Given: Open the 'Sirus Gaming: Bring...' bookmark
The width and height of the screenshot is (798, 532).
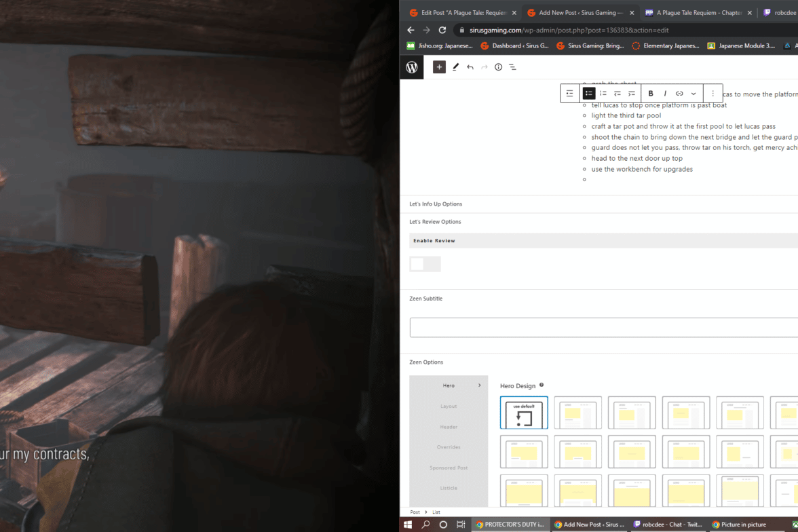Looking at the screenshot, I should pyautogui.click(x=590, y=46).
